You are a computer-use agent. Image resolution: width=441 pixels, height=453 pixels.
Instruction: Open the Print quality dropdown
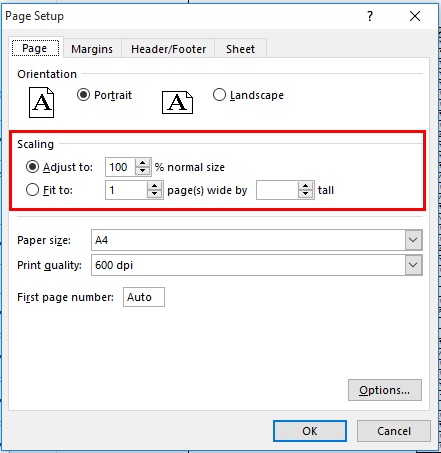[413, 265]
